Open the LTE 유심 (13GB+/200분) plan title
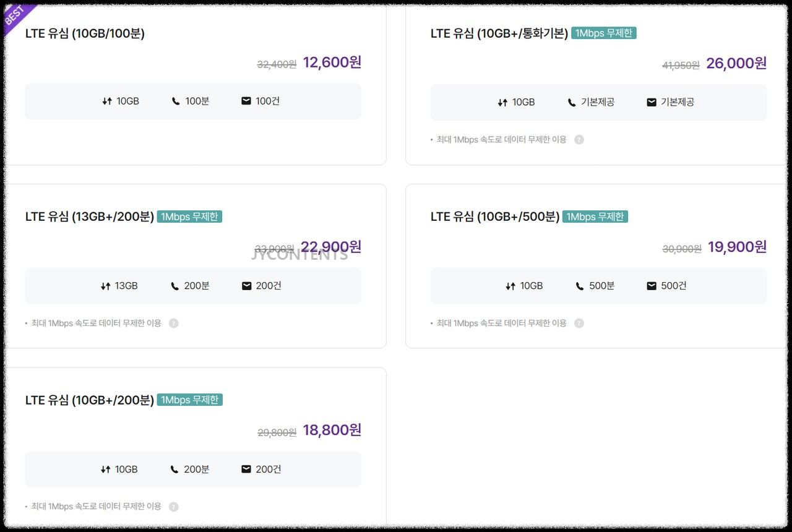This screenshot has width=792, height=532. point(90,217)
